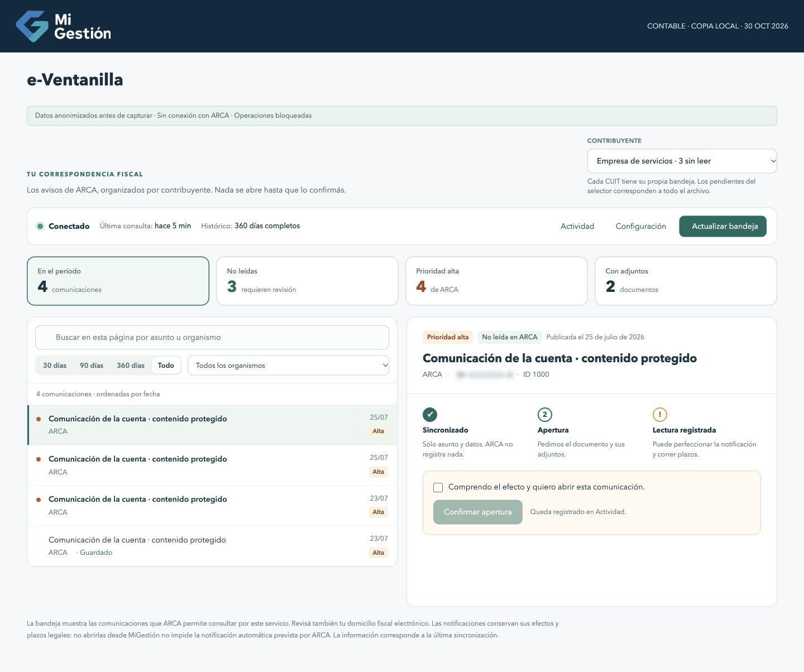Click the Confirmar apertura button
The image size is (804, 672).
[x=477, y=512]
